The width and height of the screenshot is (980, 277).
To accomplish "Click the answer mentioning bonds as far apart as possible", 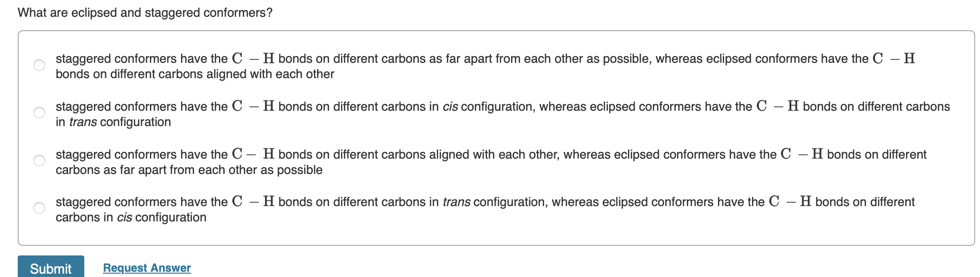I will [335, 58].
